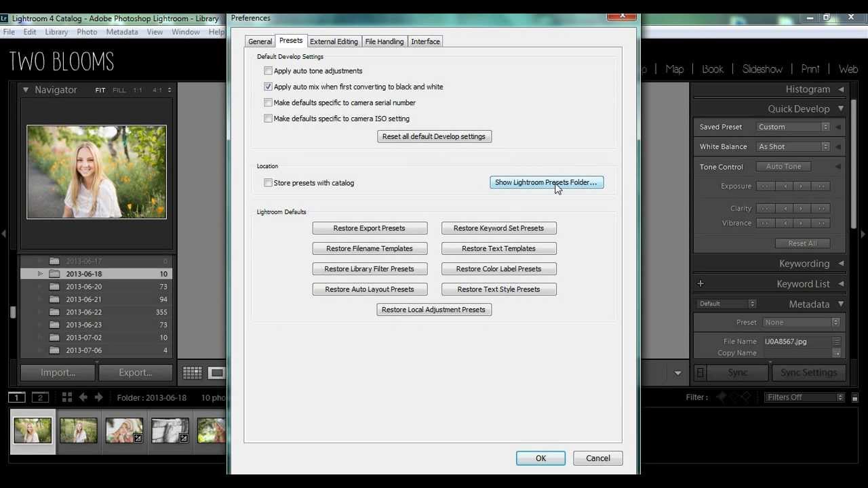Confirm preferences with OK
This screenshot has width=868, height=488.
540,458
